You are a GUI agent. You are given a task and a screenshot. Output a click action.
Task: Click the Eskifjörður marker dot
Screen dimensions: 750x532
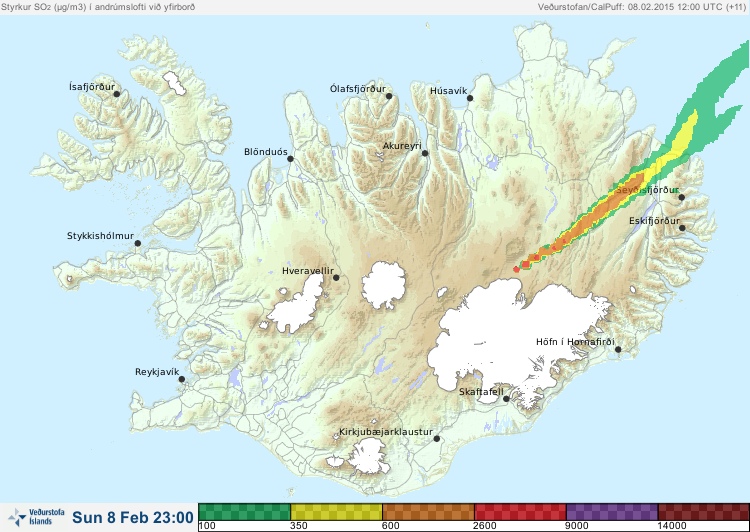tap(682, 228)
